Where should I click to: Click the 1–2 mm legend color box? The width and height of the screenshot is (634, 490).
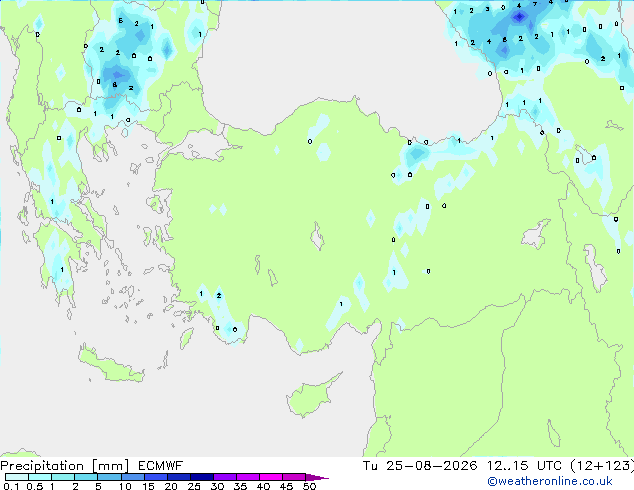click(63, 477)
